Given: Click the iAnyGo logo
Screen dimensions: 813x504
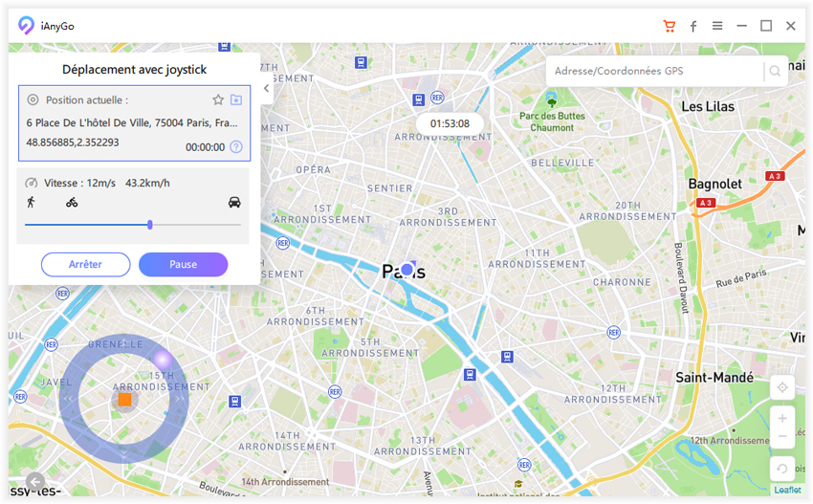Looking at the screenshot, I should pos(26,26).
